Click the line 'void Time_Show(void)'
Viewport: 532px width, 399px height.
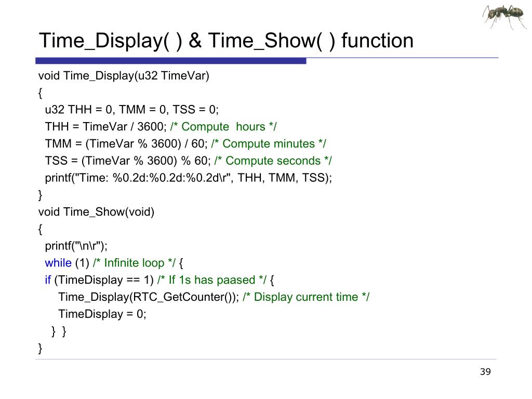[96, 212]
